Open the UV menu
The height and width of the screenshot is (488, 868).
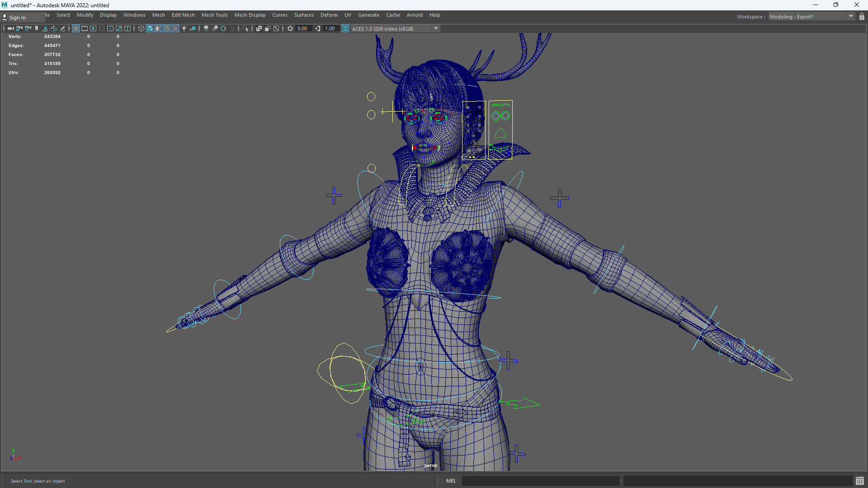[348, 15]
